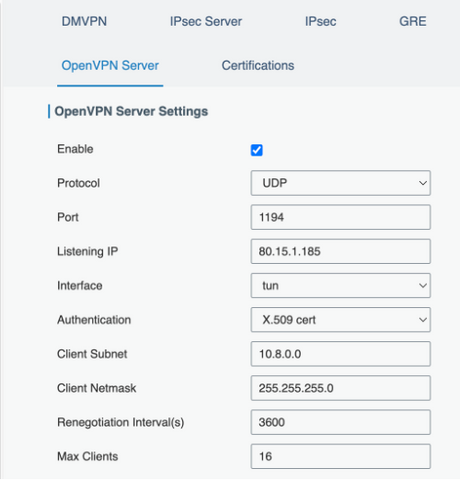This screenshot has width=460, height=480.
Task: Click the Listening IP label
Action: click(87, 251)
